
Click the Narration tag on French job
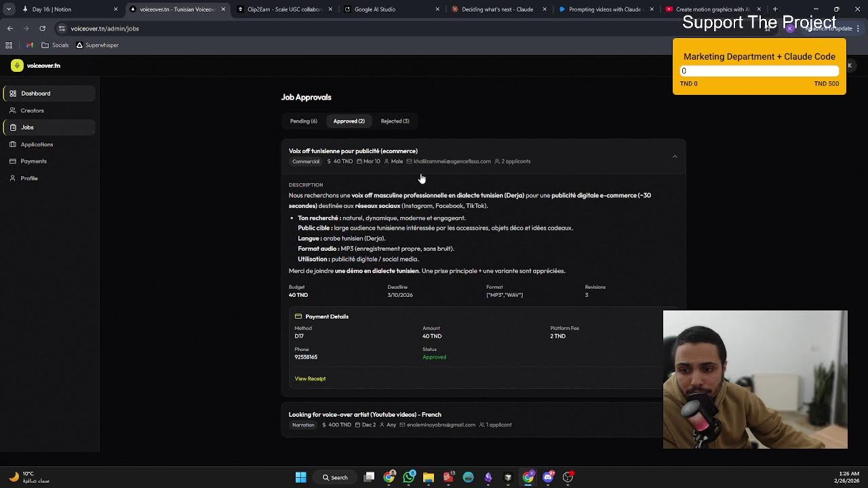pos(303,425)
